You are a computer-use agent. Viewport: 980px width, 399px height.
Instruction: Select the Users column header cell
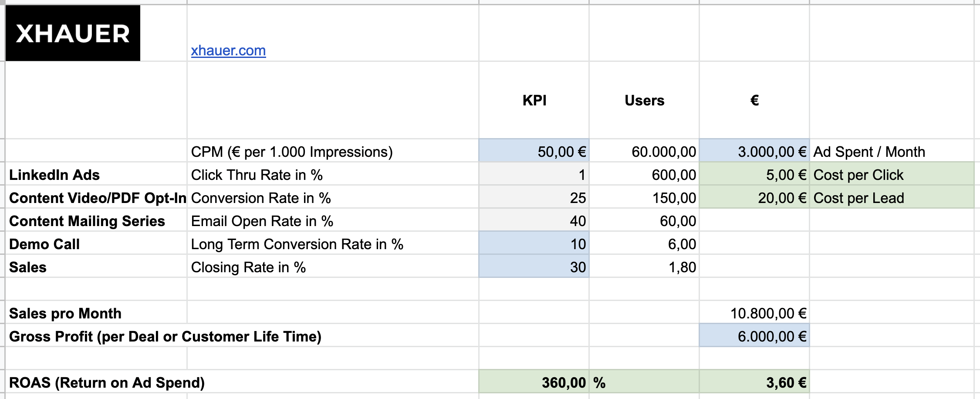point(644,100)
